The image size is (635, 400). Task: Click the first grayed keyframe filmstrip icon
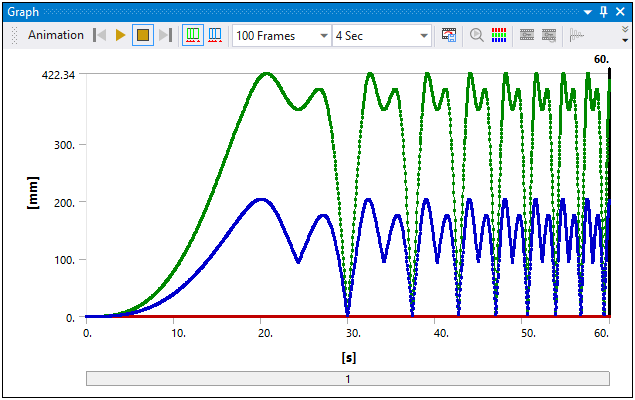pos(527,35)
